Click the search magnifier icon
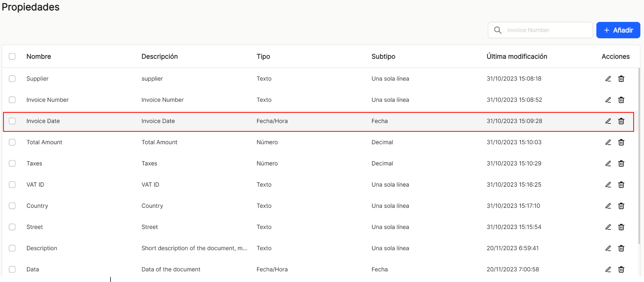The width and height of the screenshot is (644, 282). tap(498, 30)
